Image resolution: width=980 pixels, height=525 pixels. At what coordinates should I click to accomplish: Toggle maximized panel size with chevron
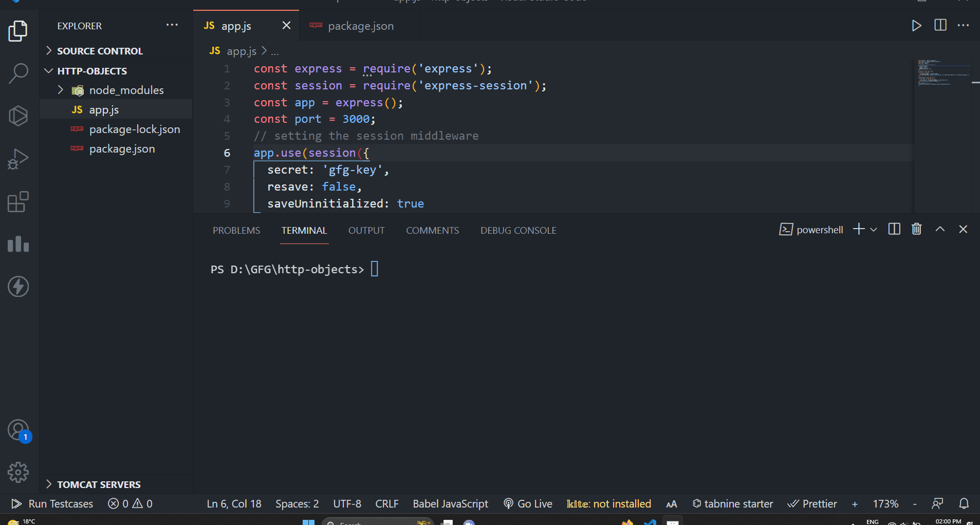click(940, 229)
